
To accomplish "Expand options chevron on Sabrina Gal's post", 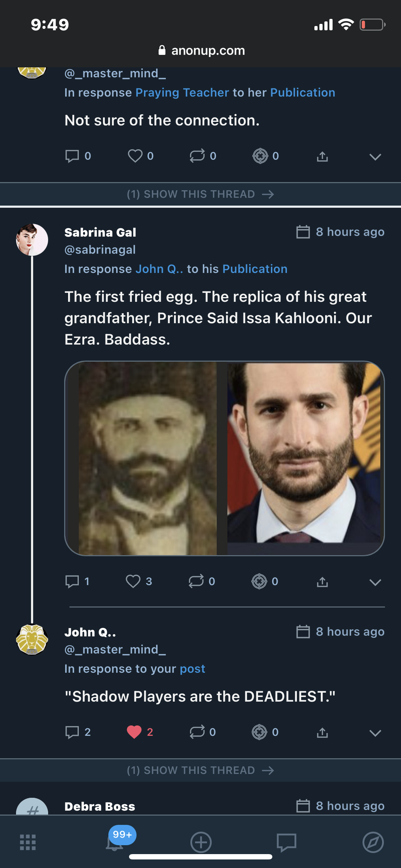I will coord(375,582).
